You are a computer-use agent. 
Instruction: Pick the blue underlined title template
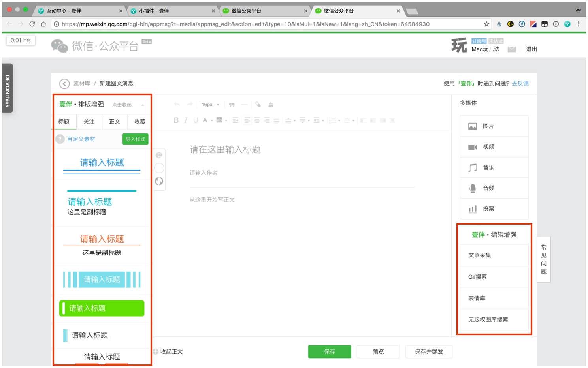(x=102, y=165)
